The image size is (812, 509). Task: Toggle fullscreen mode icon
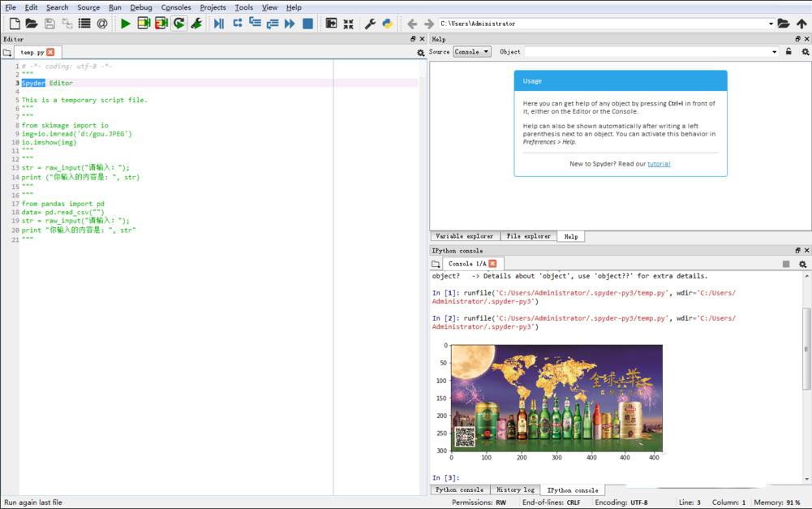click(x=349, y=24)
